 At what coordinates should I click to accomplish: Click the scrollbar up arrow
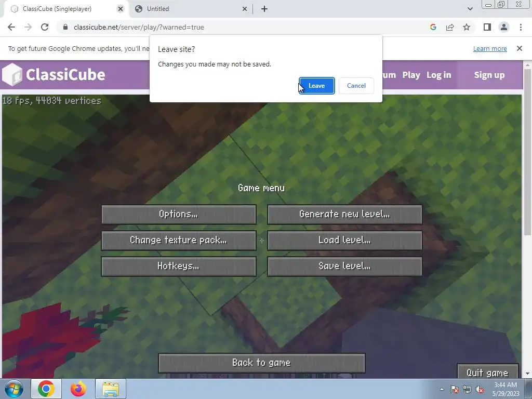point(527,64)
